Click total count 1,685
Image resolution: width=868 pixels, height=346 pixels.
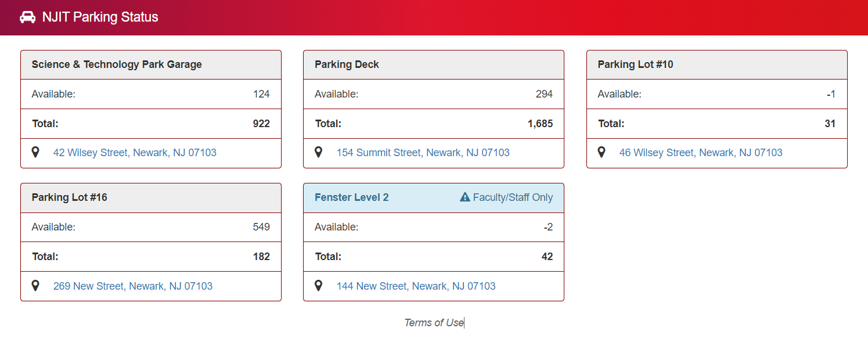tap(540, 124)
